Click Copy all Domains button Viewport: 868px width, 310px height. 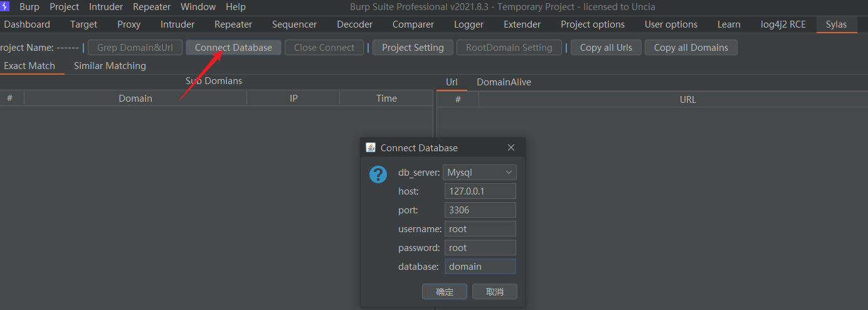point(691,47)
